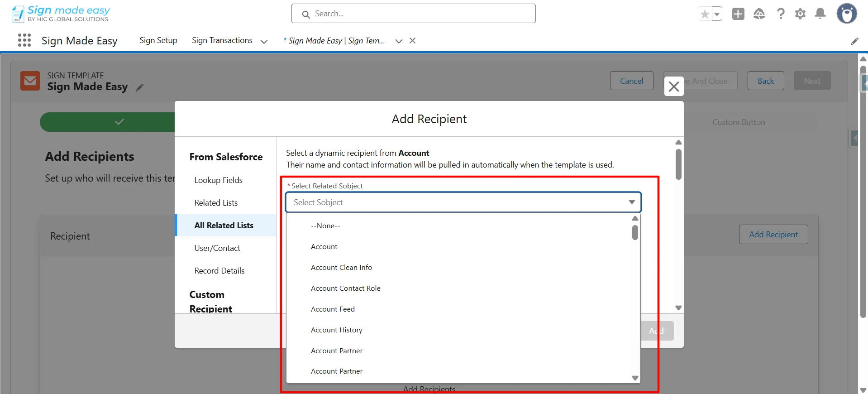The width and height of the screenshot is (868, 394).
Task: Click the favorites star icon
Action: pyautogui.click(x=705, y=14)
